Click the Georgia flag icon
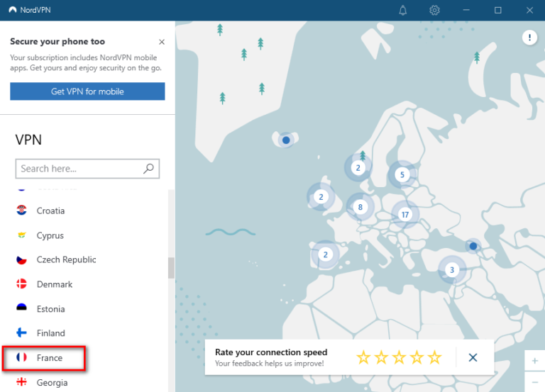The image size is (545, 392). click(21, 383)
